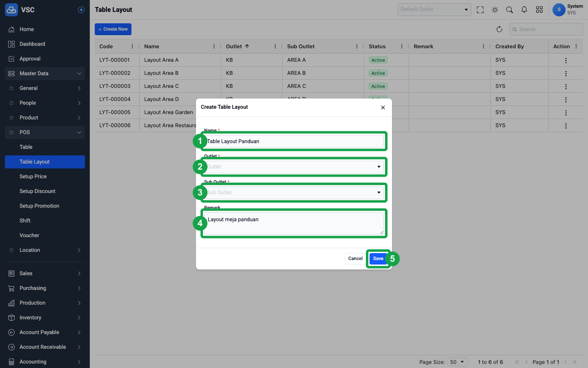Click the Remark text area

click(x=294, y=223)
